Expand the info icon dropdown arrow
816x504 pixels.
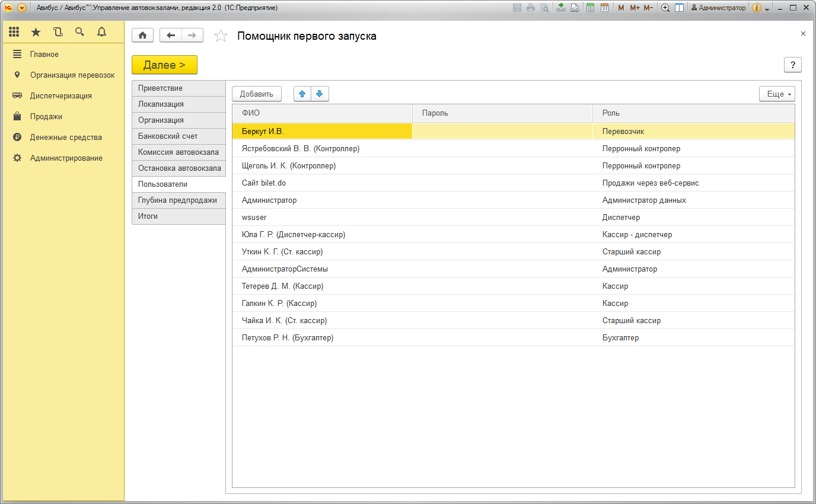coord(767,9)
